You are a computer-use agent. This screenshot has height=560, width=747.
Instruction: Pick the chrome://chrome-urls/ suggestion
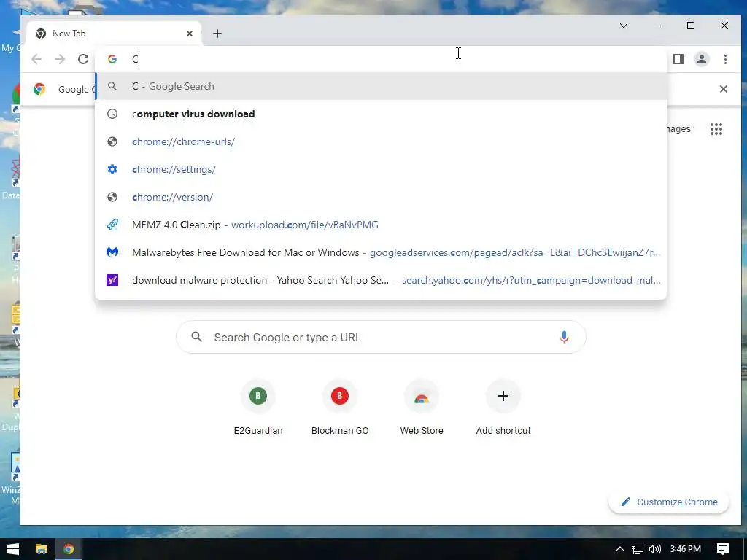(381, 141)
